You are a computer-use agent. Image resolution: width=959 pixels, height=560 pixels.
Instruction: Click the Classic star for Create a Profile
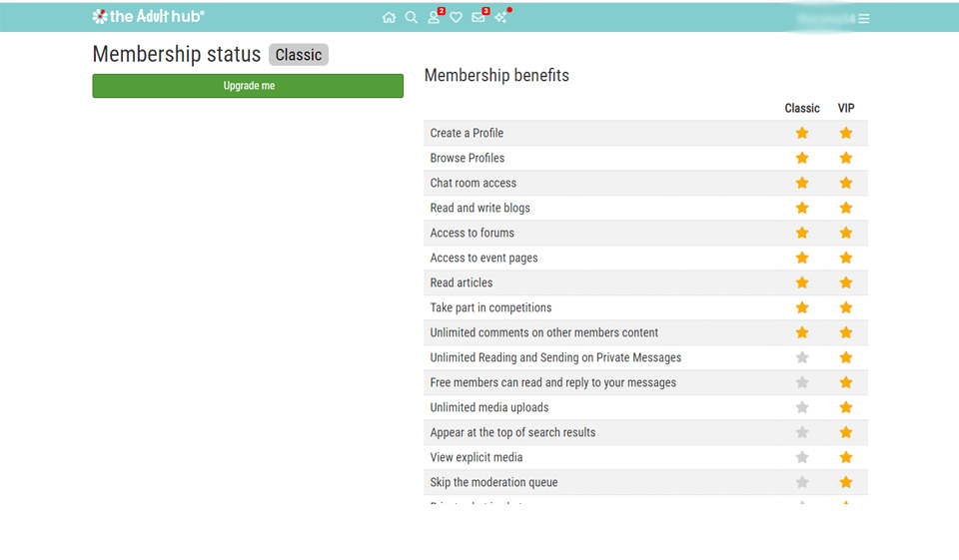click(x=801, y=133)
